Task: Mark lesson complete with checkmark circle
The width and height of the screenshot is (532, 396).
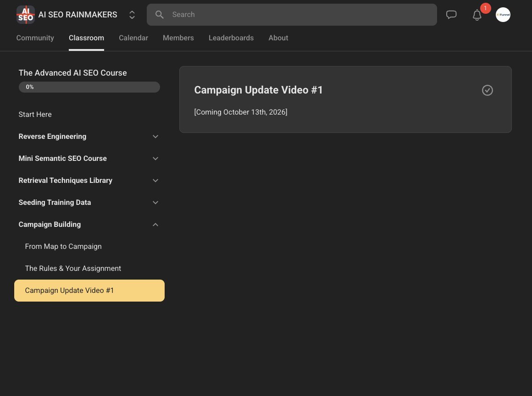Action: point(487,90)
